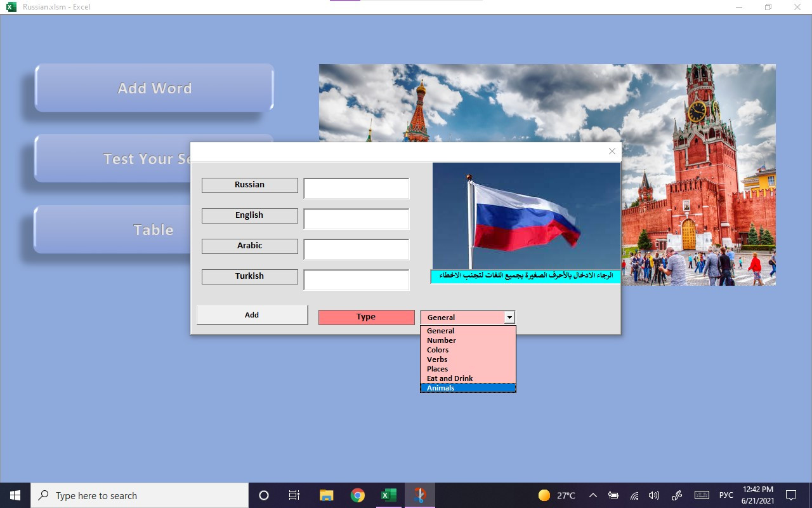
Task: Open the weather widget showing 27°C
Action: coord(557,495)
